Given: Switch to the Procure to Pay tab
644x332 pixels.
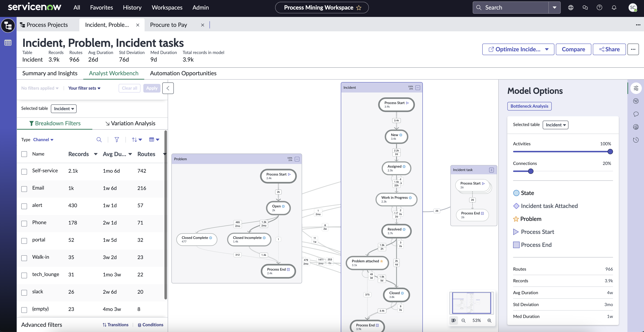Looking at the screenshot, I should (x=169, y=25).
